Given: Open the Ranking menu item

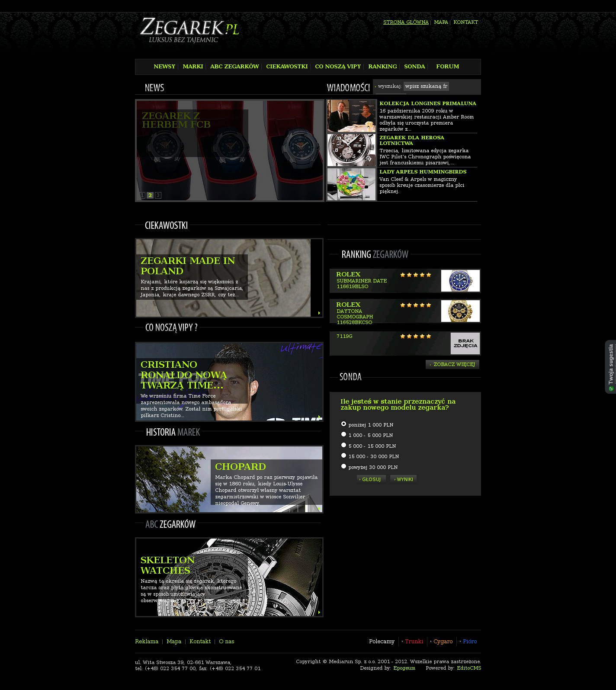Looking at the screenshot, I should click(382, 67).
